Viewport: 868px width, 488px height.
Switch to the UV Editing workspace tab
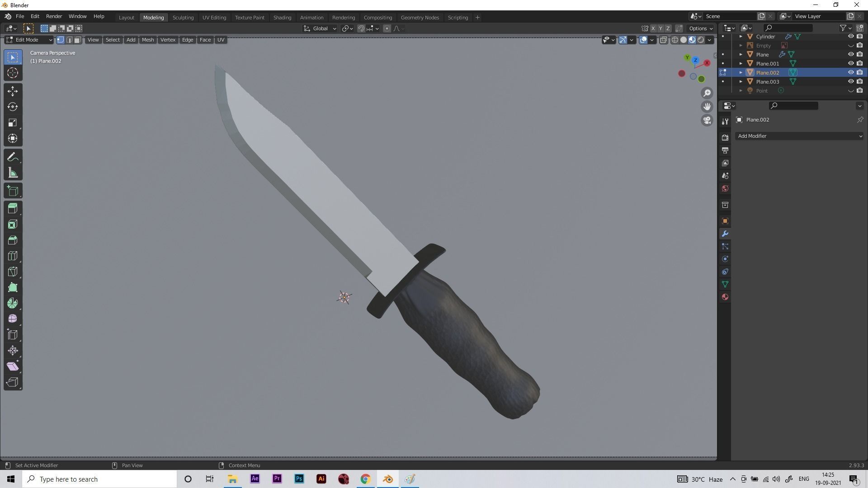coord(214,17)
